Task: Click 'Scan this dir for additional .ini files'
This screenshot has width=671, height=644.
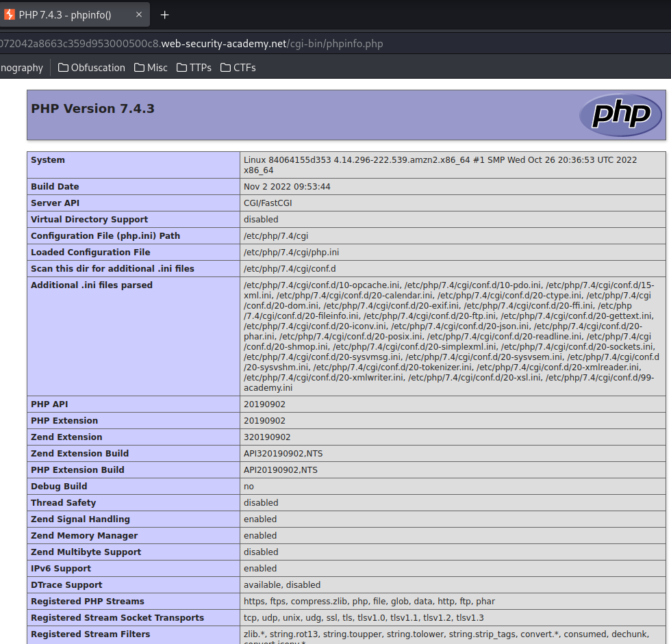Action: 112,268
